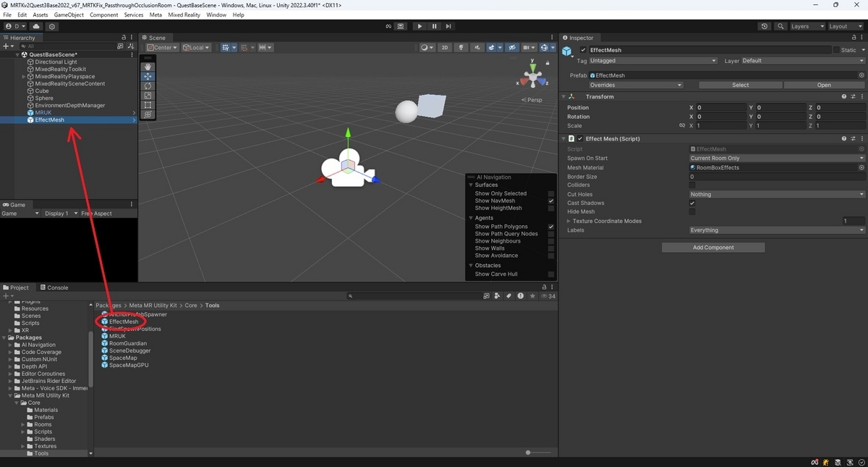The image size is (868, 467).
Task: Disable Effect Mesh script component checkbox
Action: click(x=580, y=138)
